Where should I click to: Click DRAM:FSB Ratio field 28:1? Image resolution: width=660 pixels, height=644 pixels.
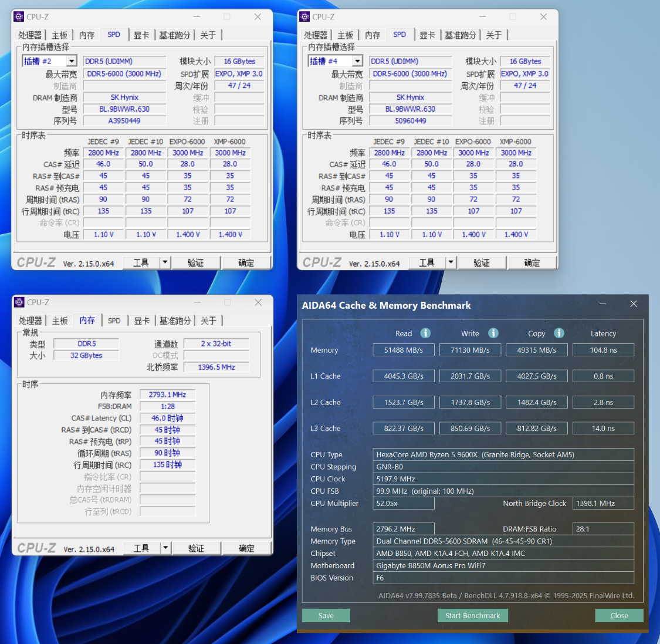click(603, 529)
